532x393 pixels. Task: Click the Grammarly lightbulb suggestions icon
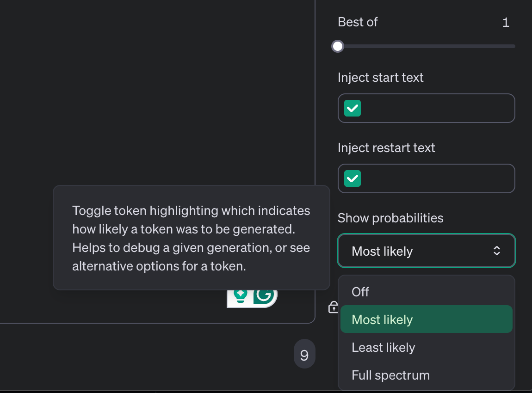[240, 296]
